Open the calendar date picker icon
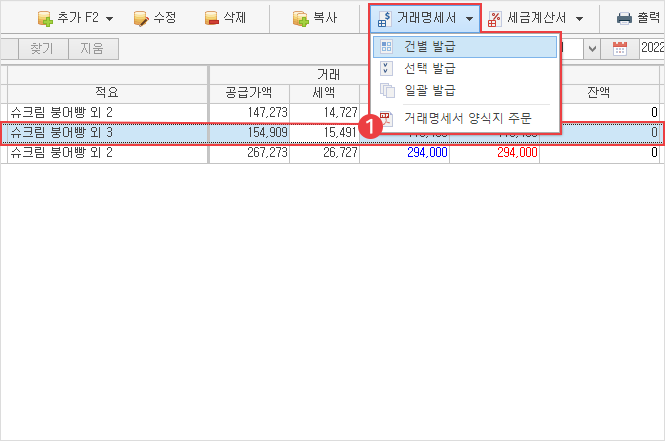 pos(620,49)
